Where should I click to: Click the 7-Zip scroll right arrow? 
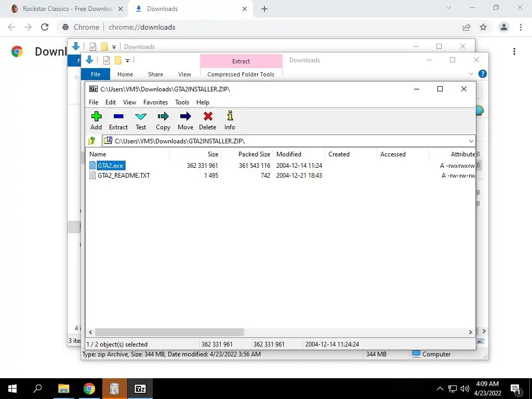470,332
